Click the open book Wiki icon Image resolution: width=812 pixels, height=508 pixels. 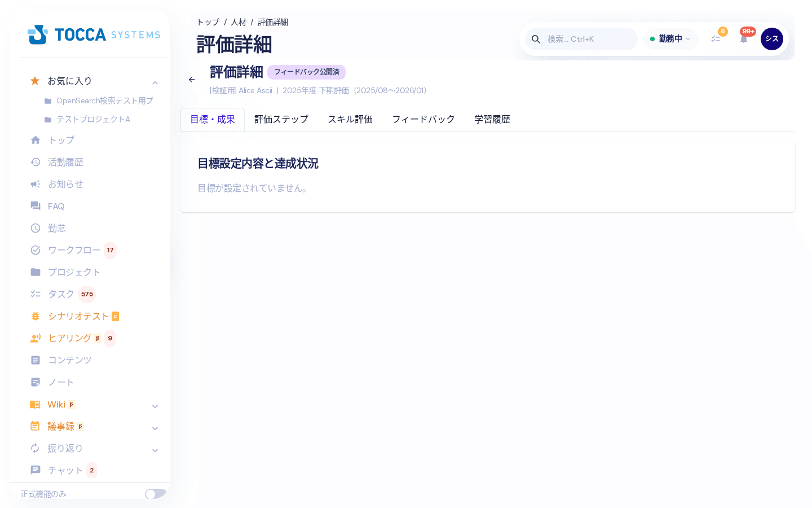tap(35, 404)
